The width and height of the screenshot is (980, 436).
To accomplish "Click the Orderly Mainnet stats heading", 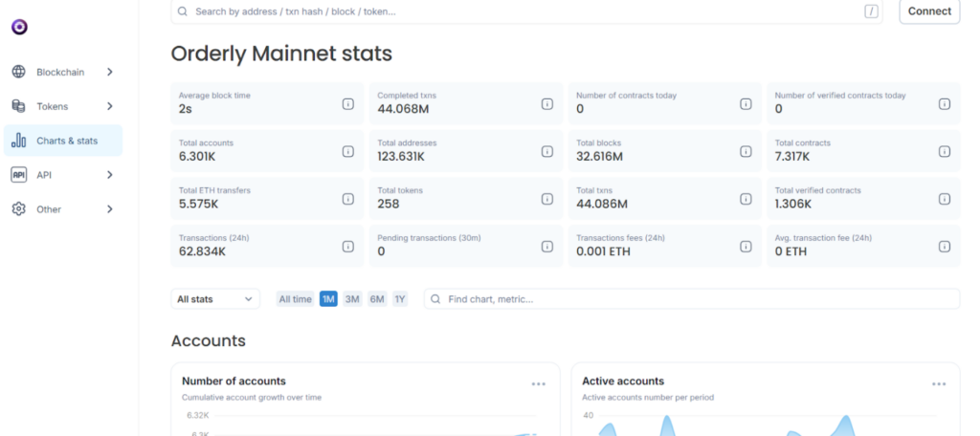I will tap(281, 54).
